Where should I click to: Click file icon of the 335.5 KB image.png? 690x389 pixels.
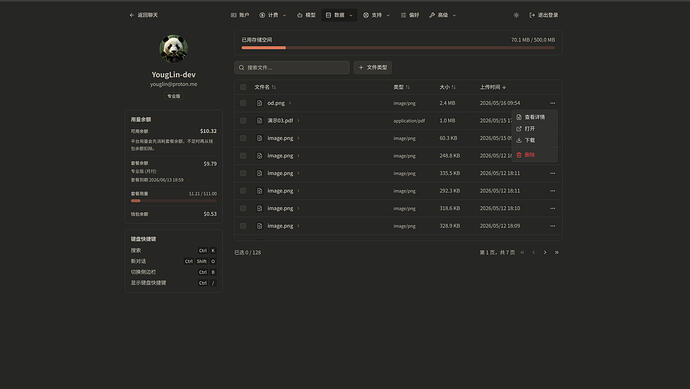click(259, 173)
